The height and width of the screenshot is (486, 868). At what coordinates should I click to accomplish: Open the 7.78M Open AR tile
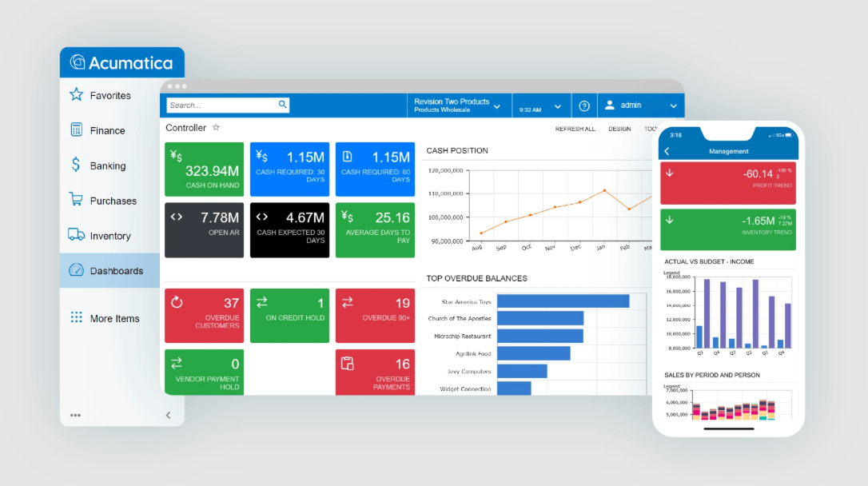205,229
